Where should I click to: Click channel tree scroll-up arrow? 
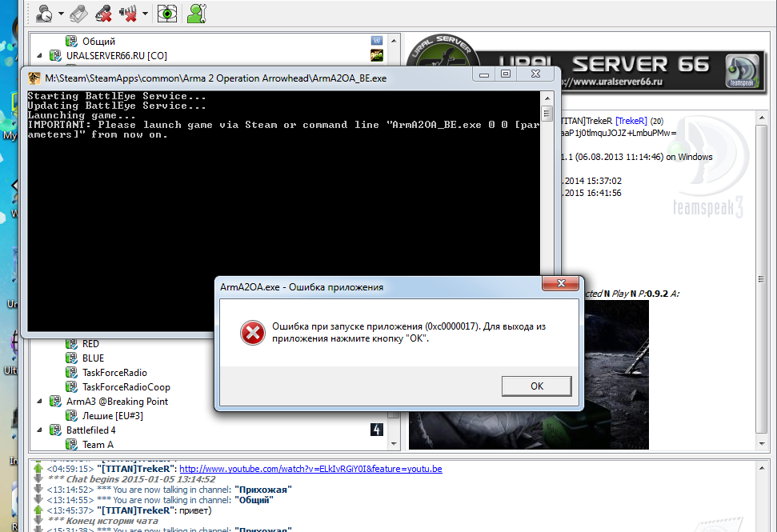click(x=394, y=41)
